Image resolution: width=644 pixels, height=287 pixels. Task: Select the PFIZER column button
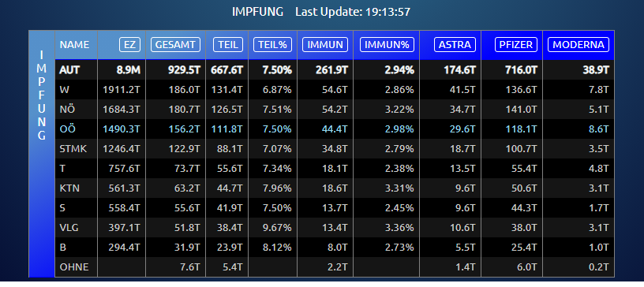[517, 45]
